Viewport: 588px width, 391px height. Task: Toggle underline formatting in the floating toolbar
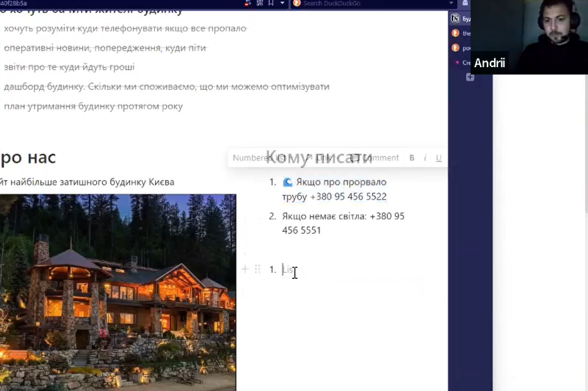[x=439, y=158]
